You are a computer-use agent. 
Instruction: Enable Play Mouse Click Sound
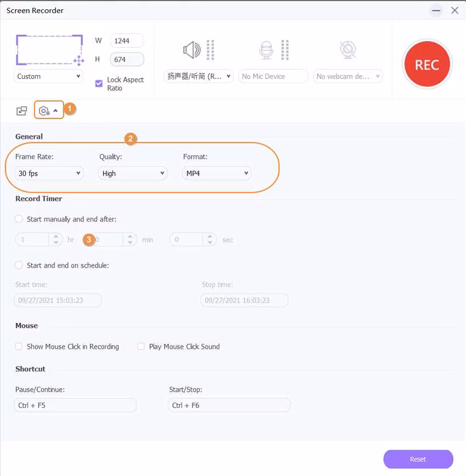tap(141, 347)
